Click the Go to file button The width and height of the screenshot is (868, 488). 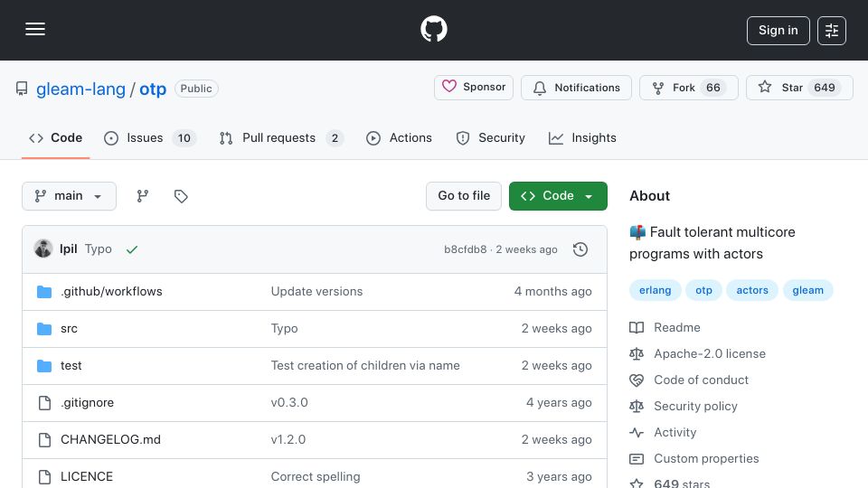464,196
